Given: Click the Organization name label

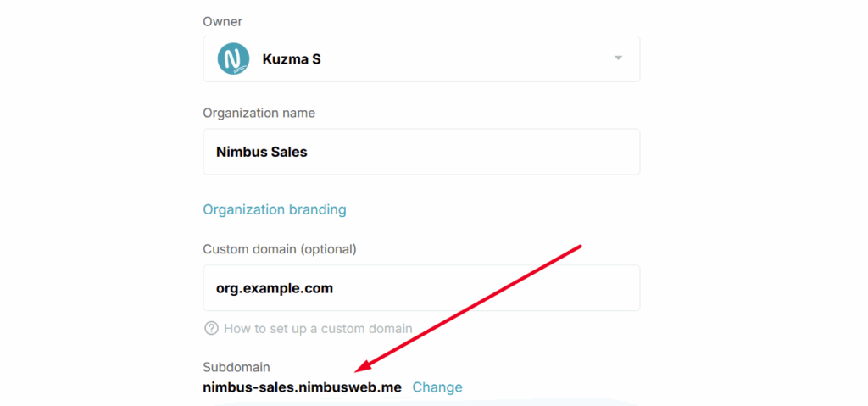Looking at the screenshot, I should click(259, 113).
